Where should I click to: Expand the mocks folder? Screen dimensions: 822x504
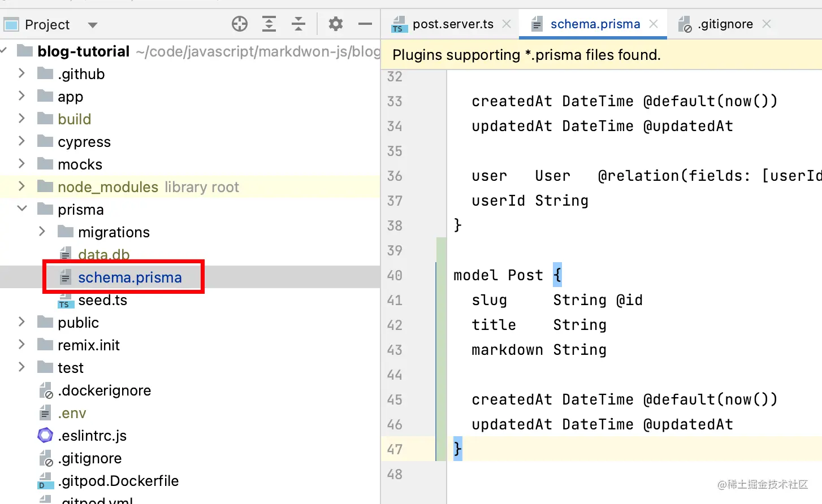tap(21, 164)
